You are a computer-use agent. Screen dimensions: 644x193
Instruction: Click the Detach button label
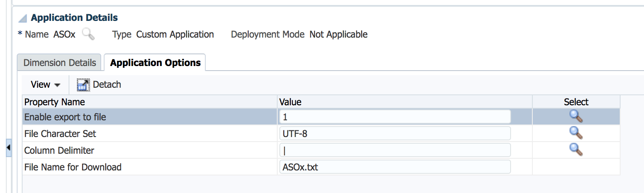coord(107,85)
